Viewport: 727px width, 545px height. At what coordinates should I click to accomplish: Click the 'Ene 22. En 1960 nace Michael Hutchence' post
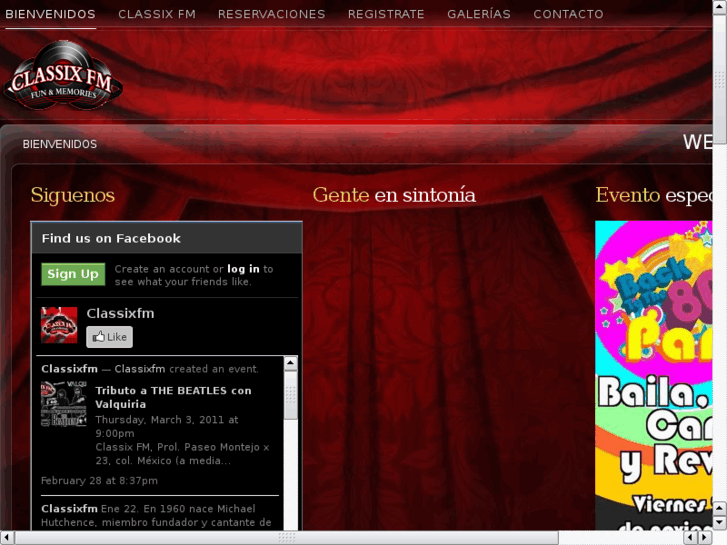[156, 515]
